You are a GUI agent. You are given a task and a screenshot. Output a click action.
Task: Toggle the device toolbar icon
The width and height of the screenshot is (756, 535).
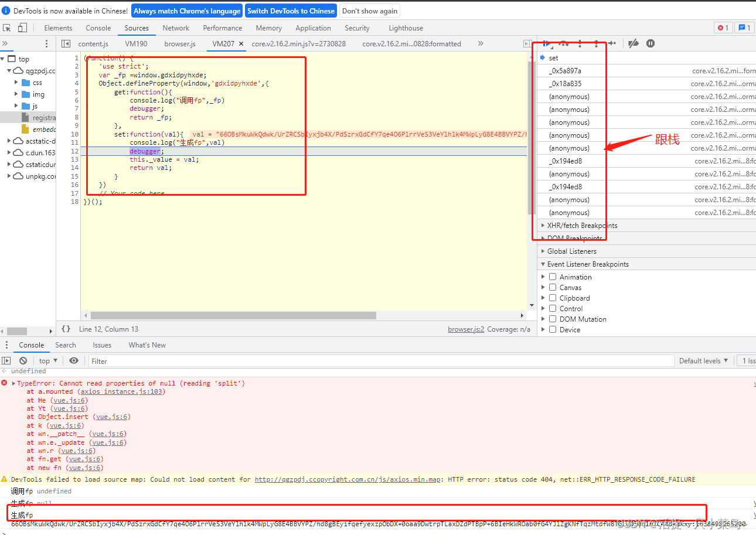(22, 28)
